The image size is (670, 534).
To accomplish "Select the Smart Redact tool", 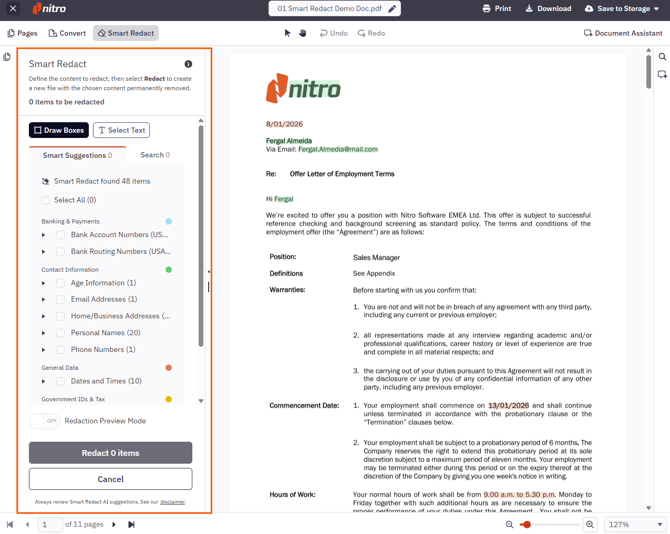I will 126,33.
